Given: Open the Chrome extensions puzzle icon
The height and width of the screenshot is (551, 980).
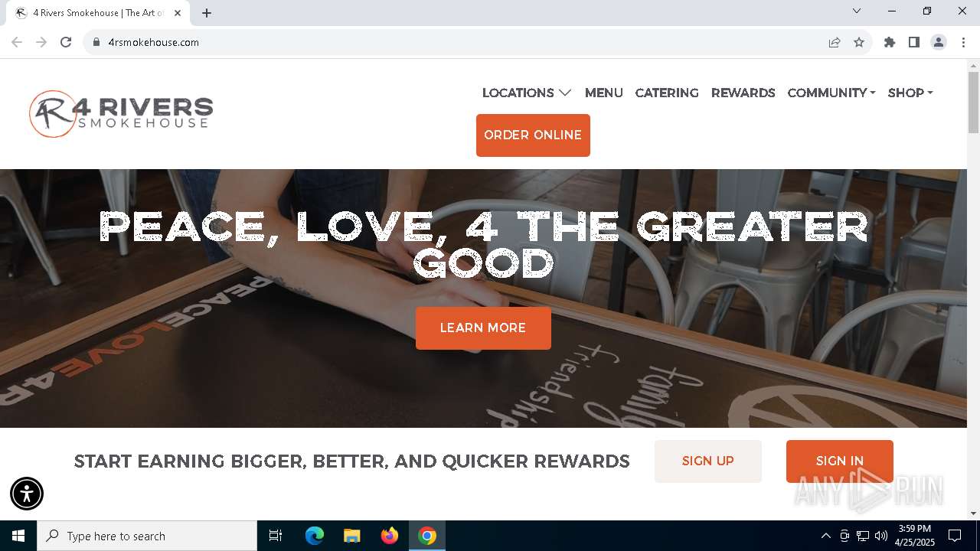Looking at the screenshot, I should (x=890, y=42).
